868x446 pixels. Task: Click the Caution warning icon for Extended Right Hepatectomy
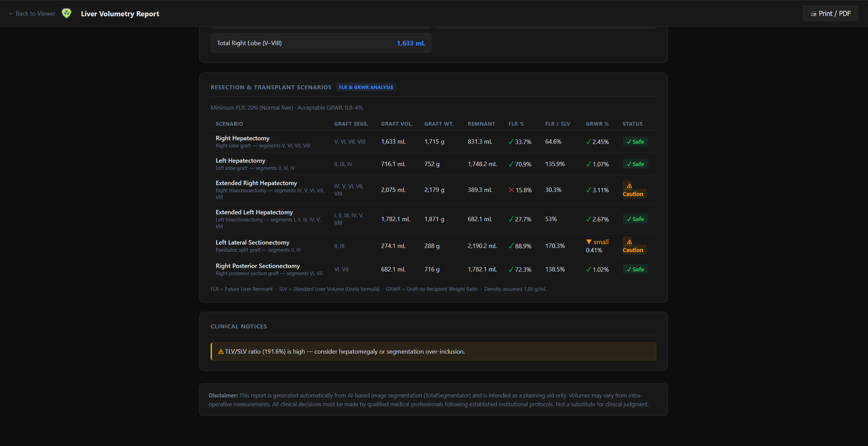(x=630, y=186)
